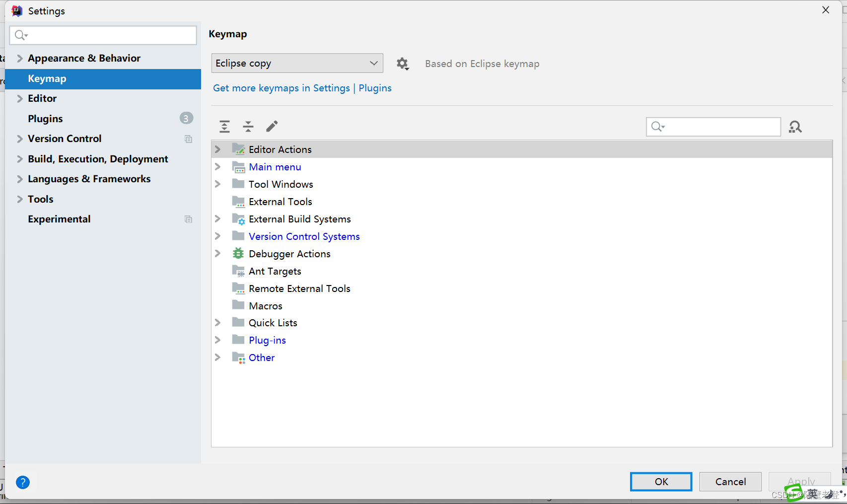The height and width of the screenshot is (504, 847).
Task: Expand Appearance & Behavior settings section
Action: (x=20, y=58)
